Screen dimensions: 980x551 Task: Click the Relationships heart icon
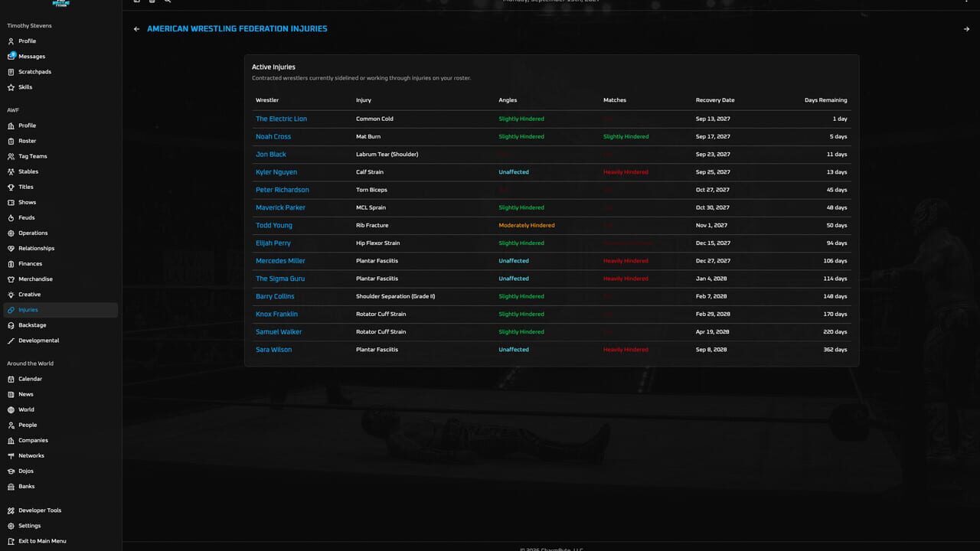[x=11, y=248]
